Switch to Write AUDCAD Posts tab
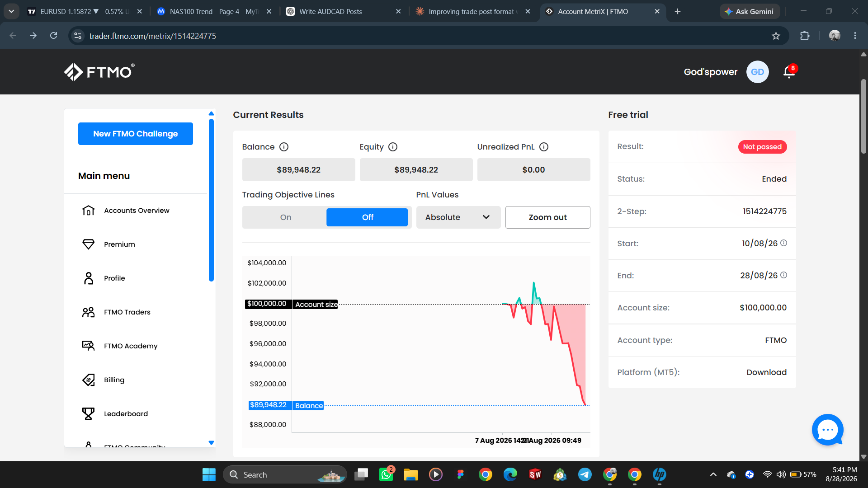 click(x=344, y=11)
